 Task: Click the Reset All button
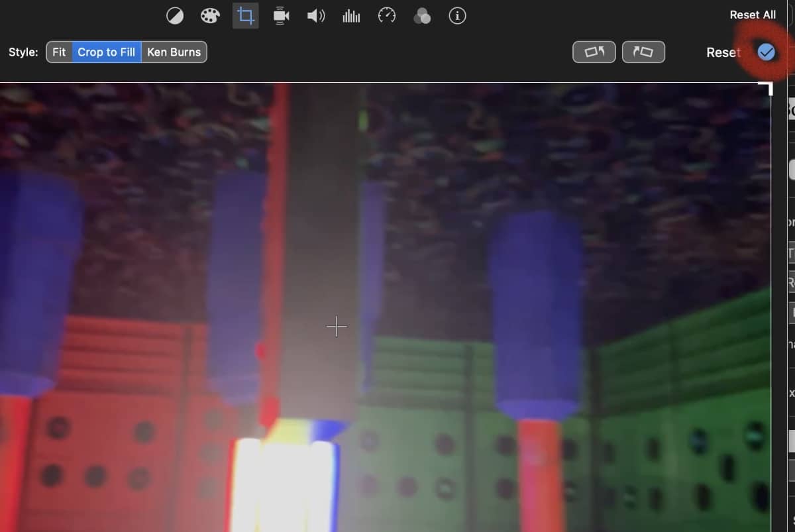753,15
